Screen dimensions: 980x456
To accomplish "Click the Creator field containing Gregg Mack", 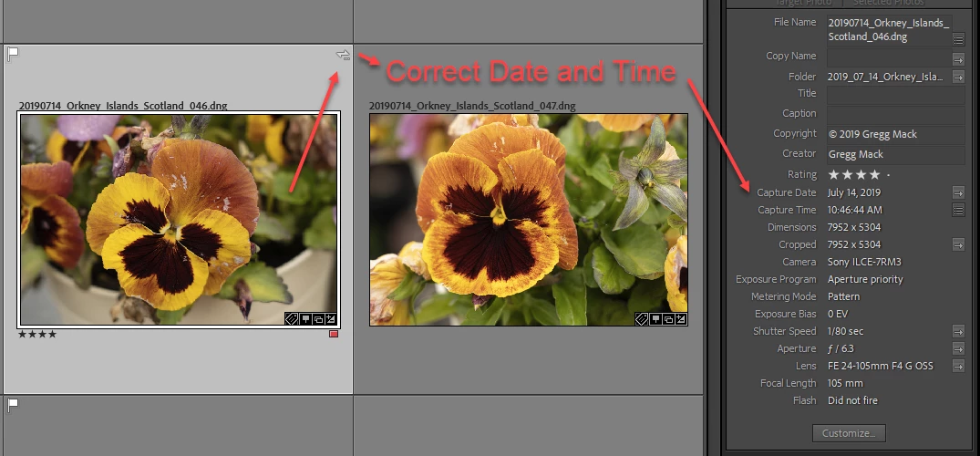I will tap(895, 154).
